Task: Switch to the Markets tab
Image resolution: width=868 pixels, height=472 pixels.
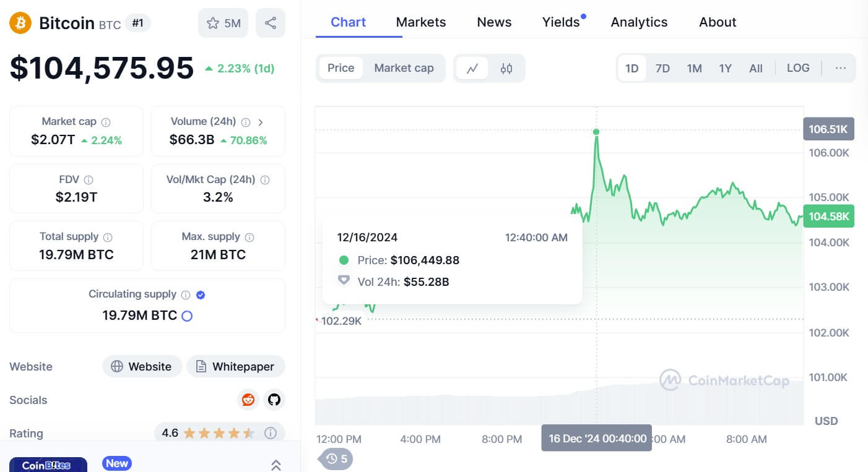Action: pos(421,22)
